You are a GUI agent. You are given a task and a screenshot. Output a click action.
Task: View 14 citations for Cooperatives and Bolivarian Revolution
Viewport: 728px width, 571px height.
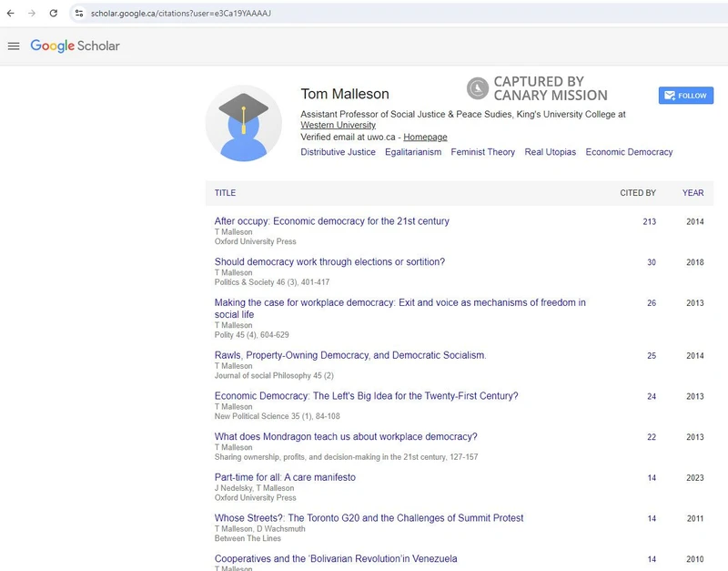pyautogui.click(x=652, y=559)
